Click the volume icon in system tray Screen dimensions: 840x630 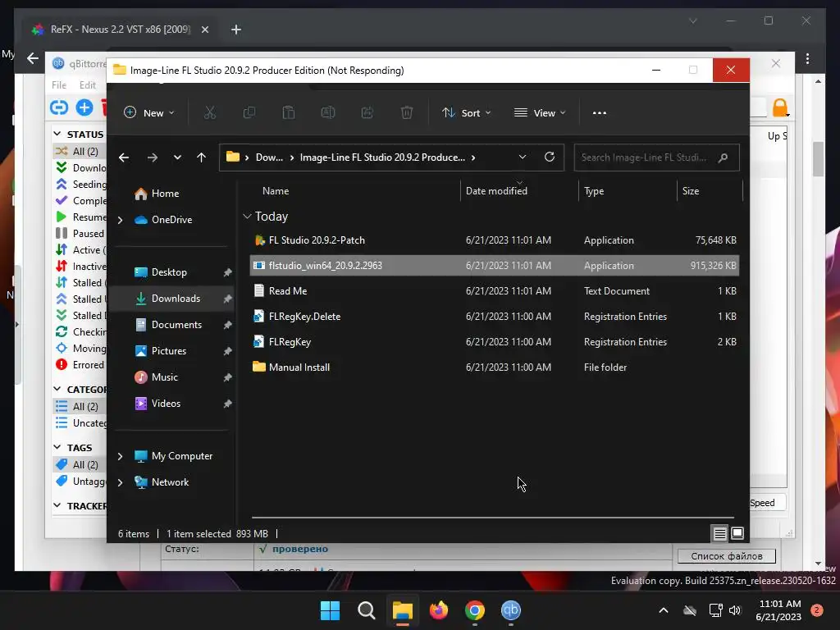point(735,610)
